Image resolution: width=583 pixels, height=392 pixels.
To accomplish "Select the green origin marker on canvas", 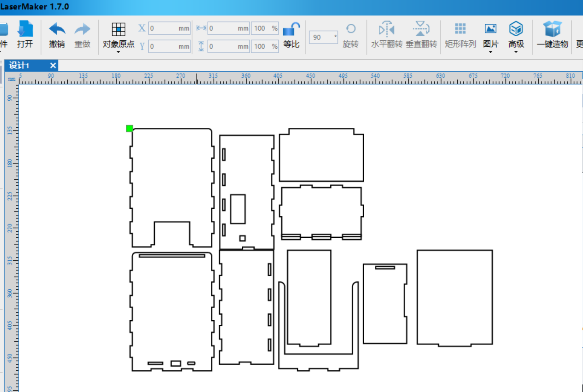I will click(129, 129).
